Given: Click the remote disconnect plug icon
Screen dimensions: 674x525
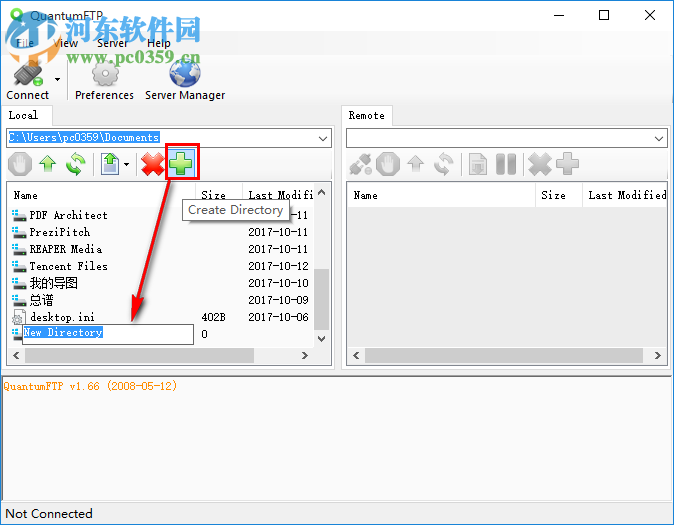Looking at the screenshot, I should (x=360, y=164).
